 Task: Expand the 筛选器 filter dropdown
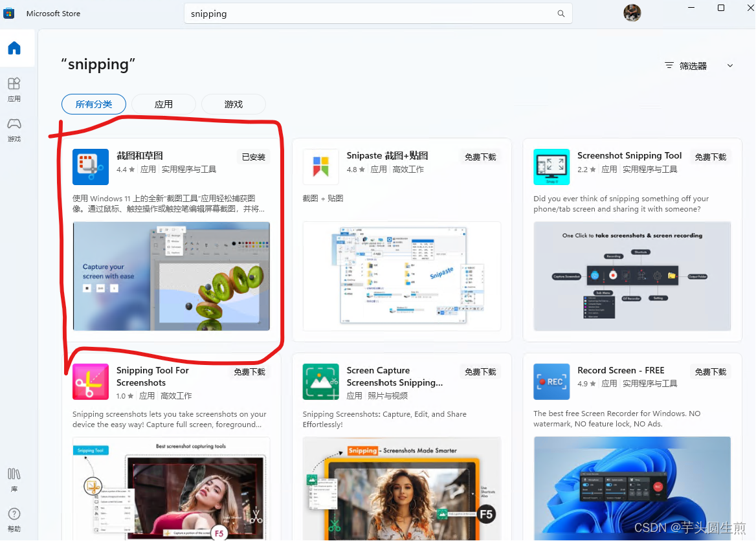[x=699, y=65]
